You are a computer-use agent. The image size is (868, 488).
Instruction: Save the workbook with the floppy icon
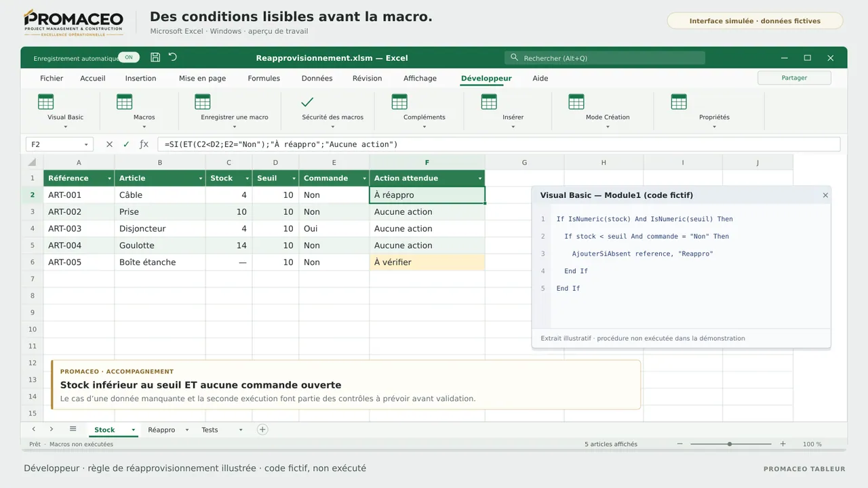(155, 58)
